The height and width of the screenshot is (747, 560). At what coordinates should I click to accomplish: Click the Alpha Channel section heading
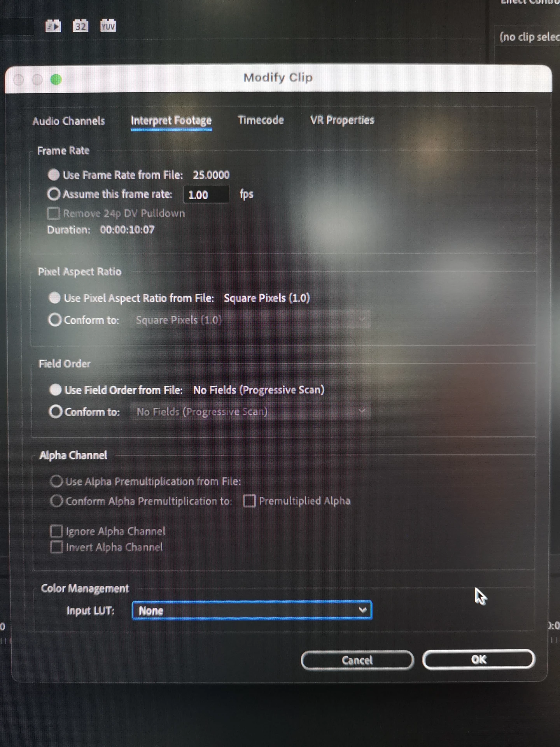73,455
